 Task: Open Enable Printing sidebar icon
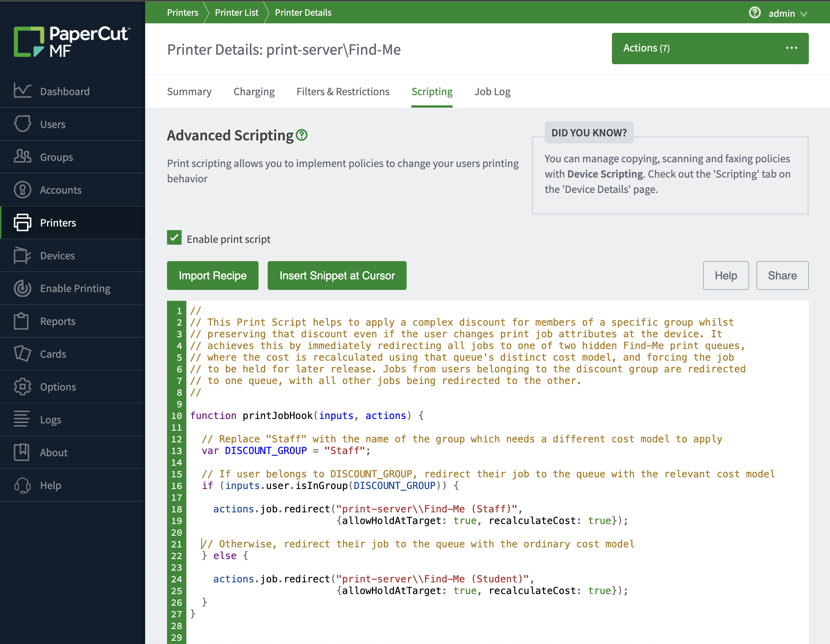click(x=22, y=288)
